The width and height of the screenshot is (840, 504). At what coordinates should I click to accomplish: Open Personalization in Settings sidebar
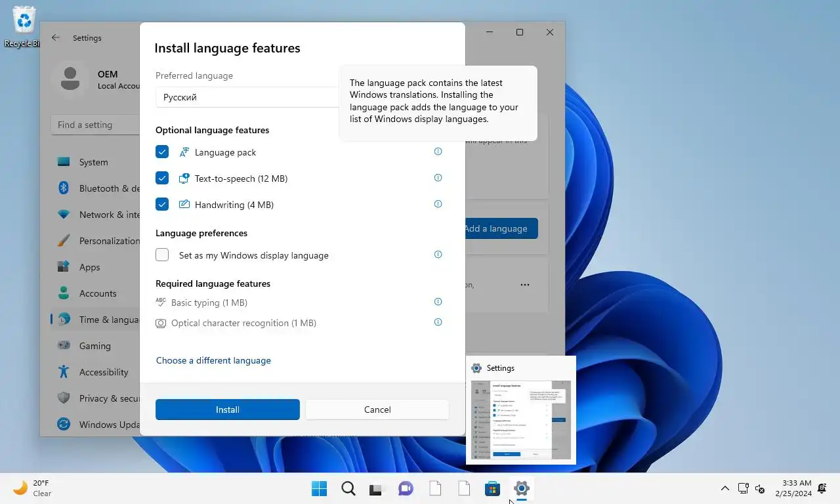coord(96,241)
